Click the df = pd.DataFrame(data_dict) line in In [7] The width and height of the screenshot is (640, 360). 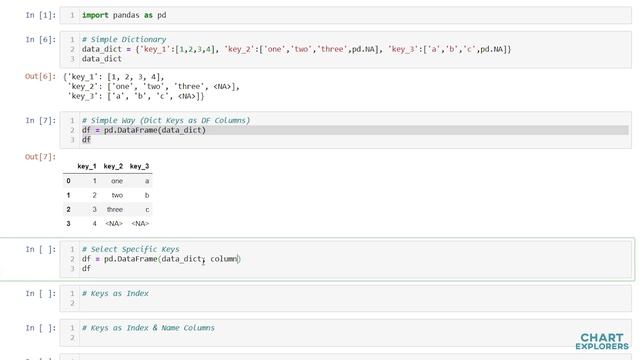(144, 130)
